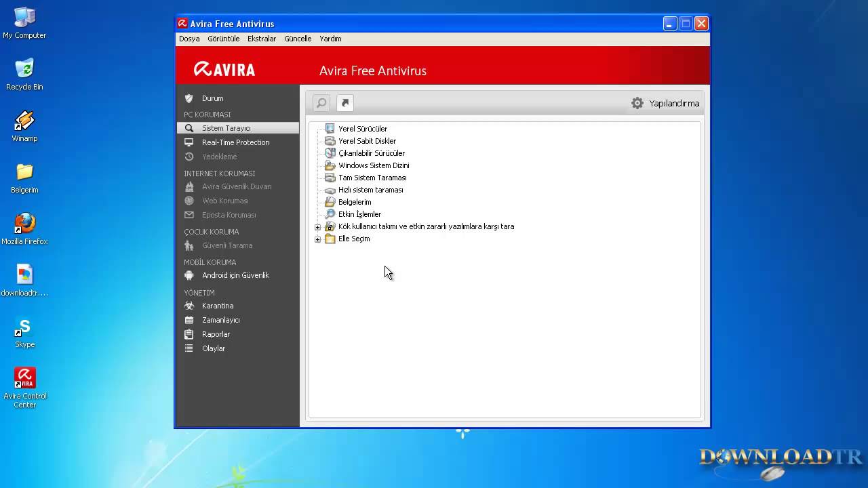Screen dimensions: 868x488
Task: Click the Eposta Koruması envelope icon
Action: (x=189, y=215)
